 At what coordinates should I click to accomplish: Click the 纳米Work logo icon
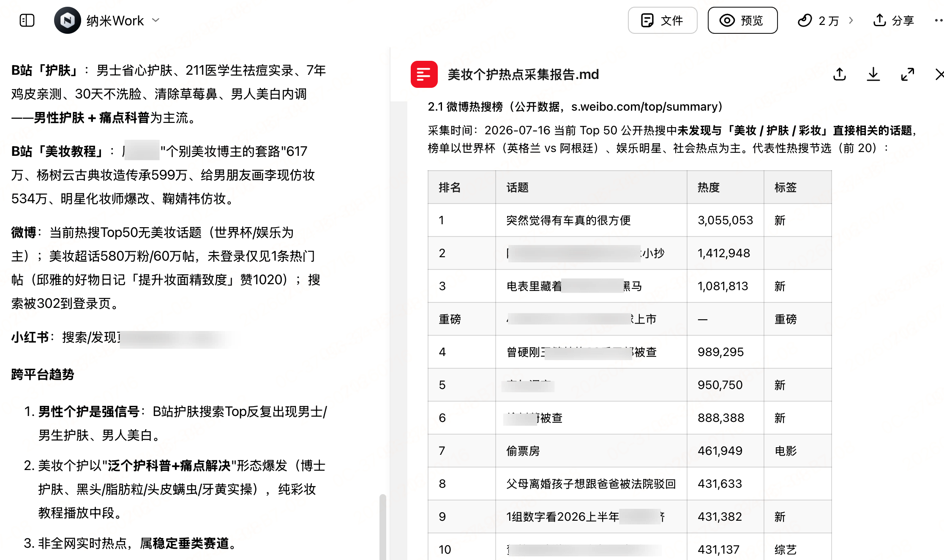coord(67,20)
